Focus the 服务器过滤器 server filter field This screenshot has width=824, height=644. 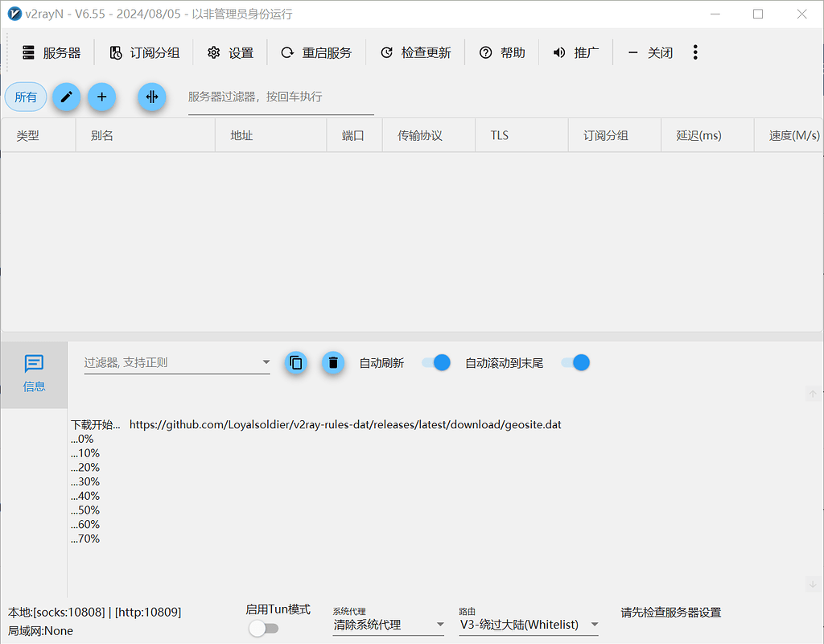pyautogui.click(x=281, y=97)
